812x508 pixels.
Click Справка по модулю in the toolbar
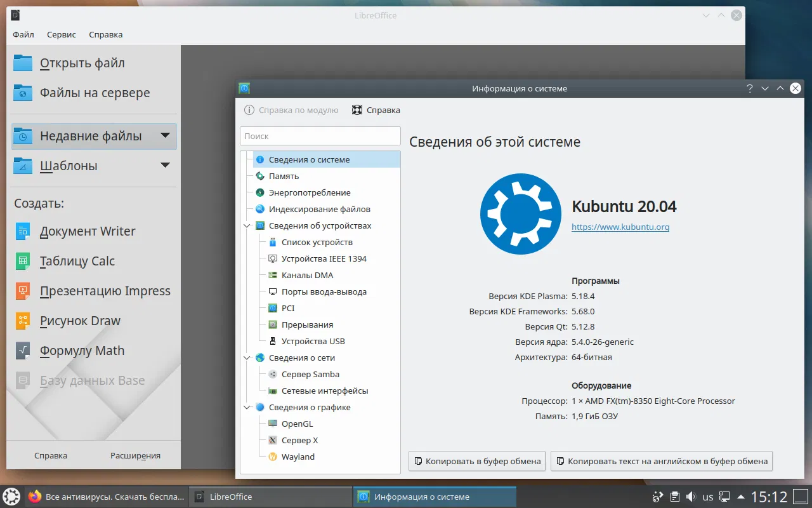(292, 110)
